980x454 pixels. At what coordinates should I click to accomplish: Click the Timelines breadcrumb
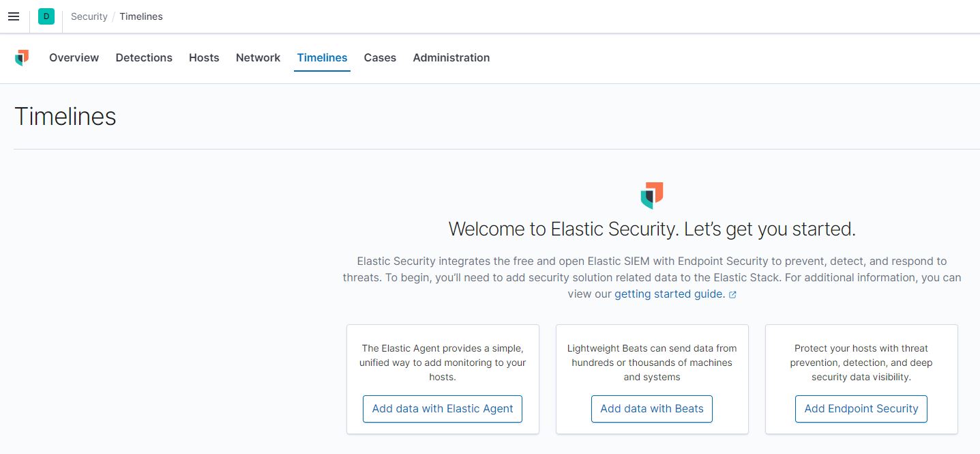click(x=141, y=16)
